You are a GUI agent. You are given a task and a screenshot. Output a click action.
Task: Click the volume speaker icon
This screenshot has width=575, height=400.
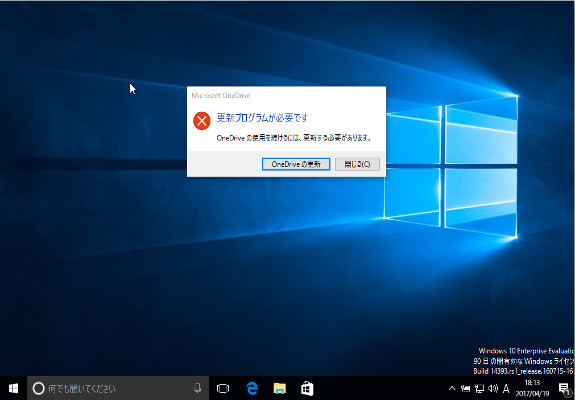[x=493, y=388]
